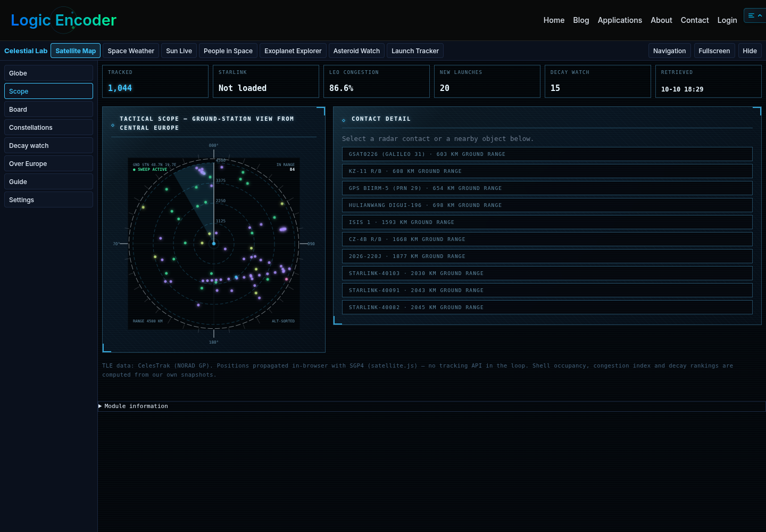766x532 pixels.
Task: Open the Blog link
Action: (581, 20)
